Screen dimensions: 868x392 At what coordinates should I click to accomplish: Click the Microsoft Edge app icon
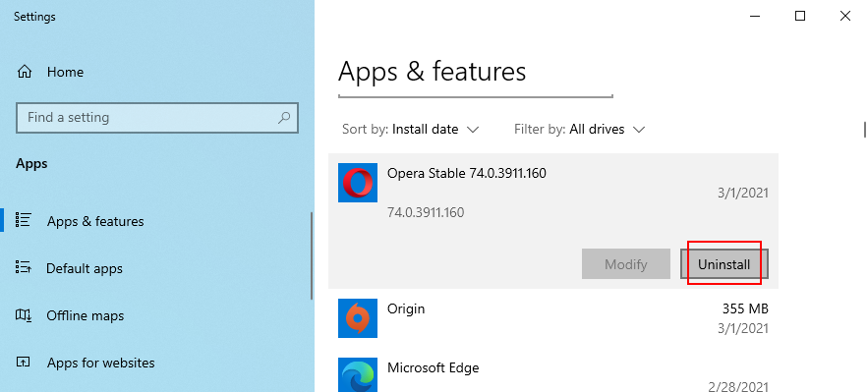[x=358, y=375]
